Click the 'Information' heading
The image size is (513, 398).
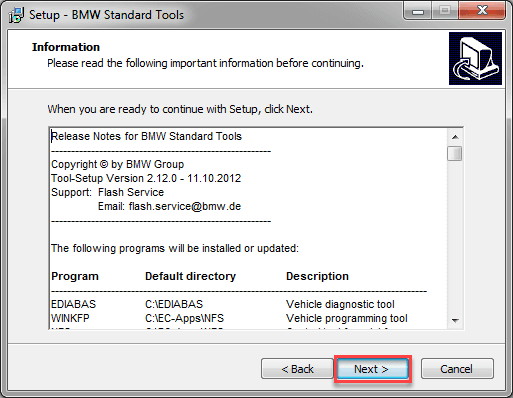(66, 47)
